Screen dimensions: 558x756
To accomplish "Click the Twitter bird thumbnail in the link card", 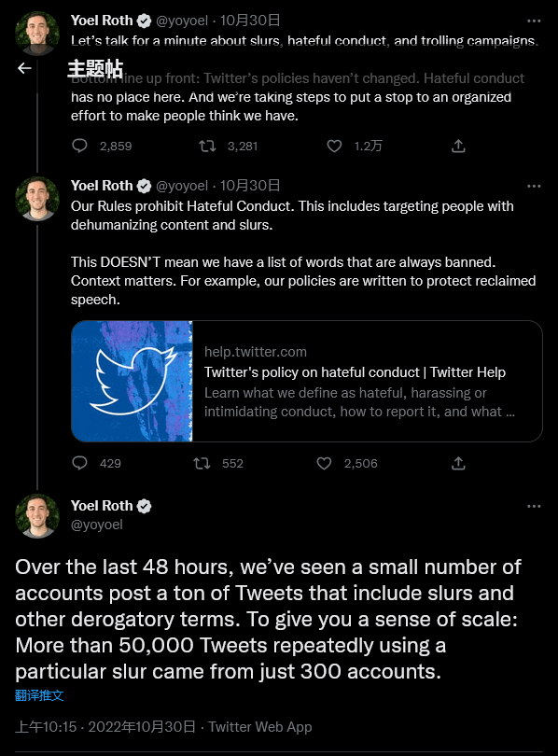I will tap(132, 381).
